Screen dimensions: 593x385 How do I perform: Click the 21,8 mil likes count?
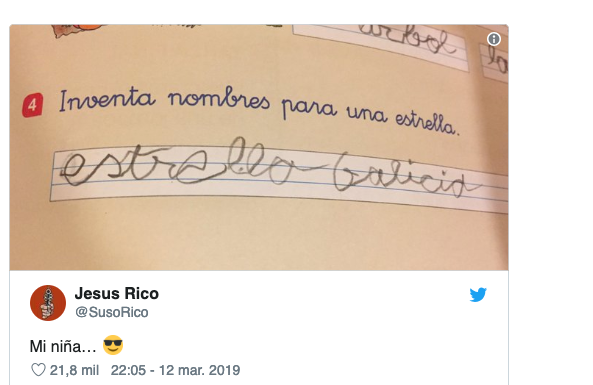click(x=74, y=370)
